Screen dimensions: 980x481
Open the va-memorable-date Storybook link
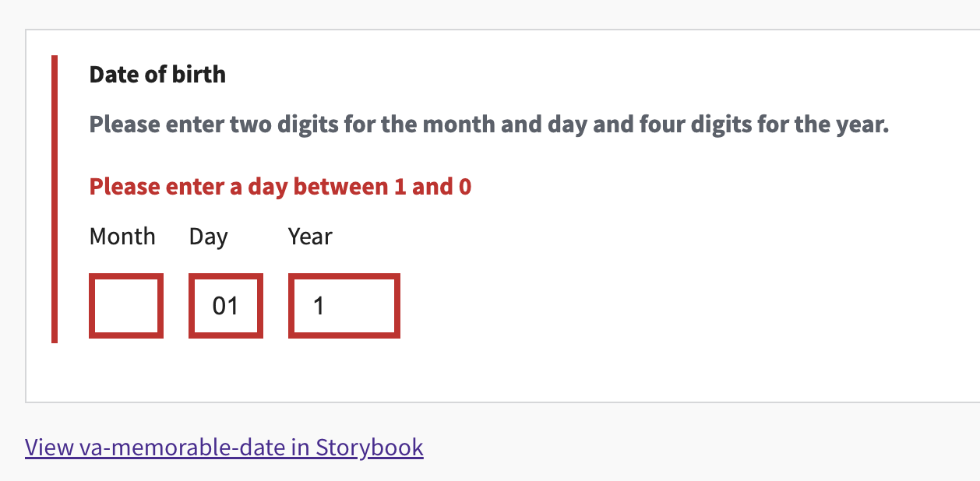point(224,448)
